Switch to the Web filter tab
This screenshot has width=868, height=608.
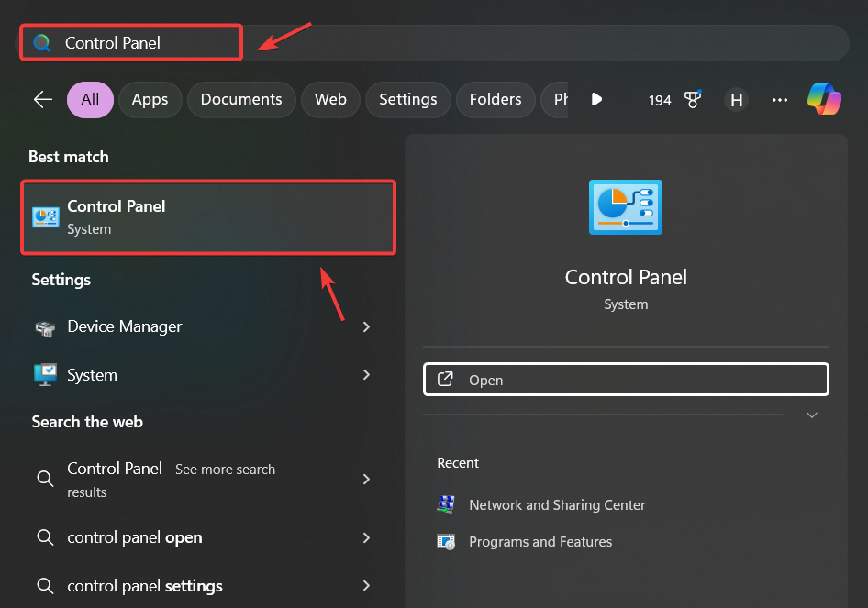330,100
